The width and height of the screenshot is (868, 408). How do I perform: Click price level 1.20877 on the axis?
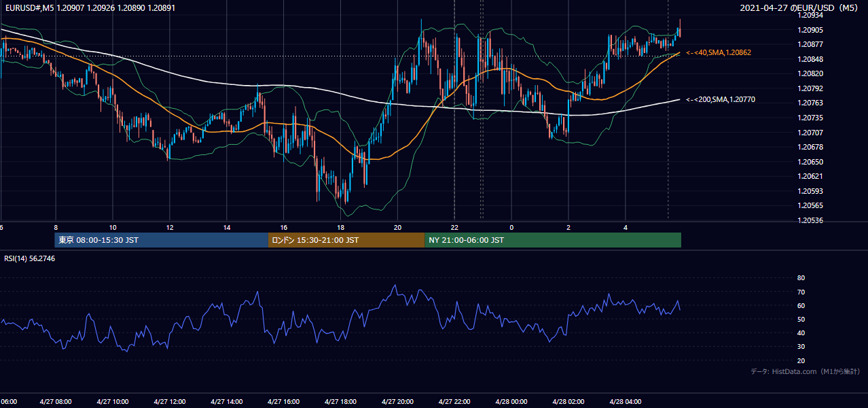click(810, 44)
